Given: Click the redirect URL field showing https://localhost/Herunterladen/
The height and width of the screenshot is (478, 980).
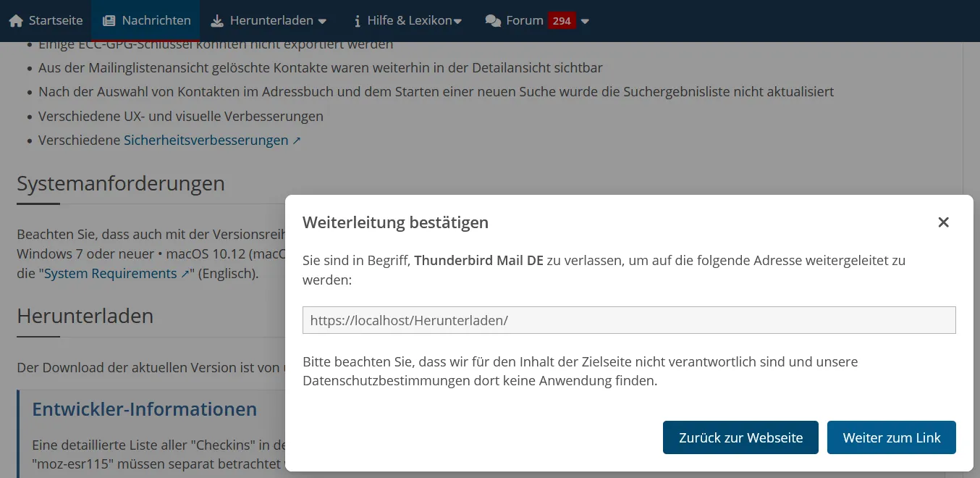Looking at the screenshot, I should tap(629, 320).
